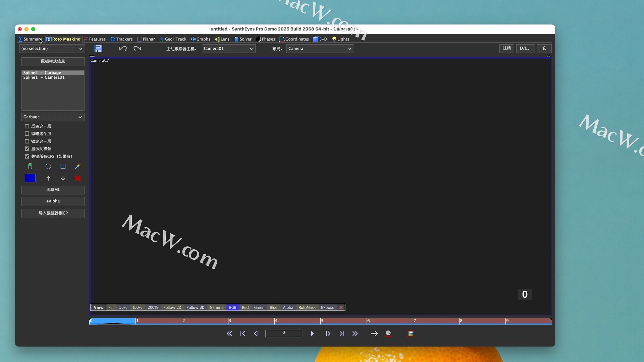This screenshot has height=362, width=644.
Task: Uncheck the 关键所有CPS checkbox
Action: [27, 157]
